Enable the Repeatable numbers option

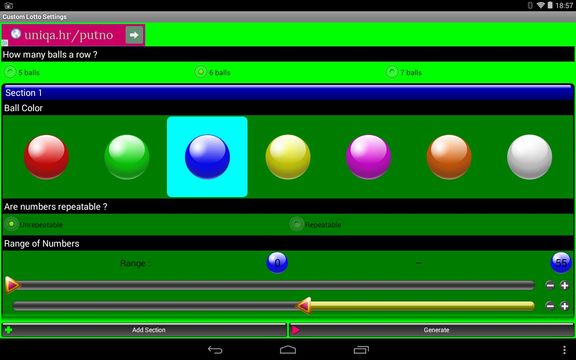click(x=315, y=224)
